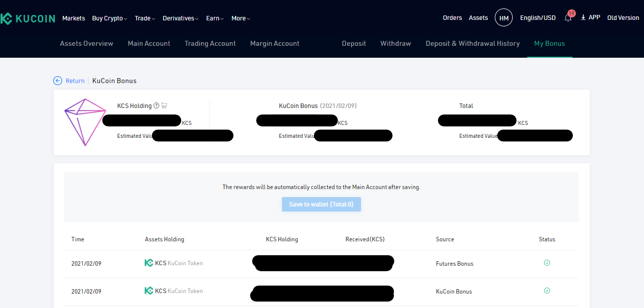Screen dimensions: 644x308
Task: Click the Return link
Action: [75, 81]
